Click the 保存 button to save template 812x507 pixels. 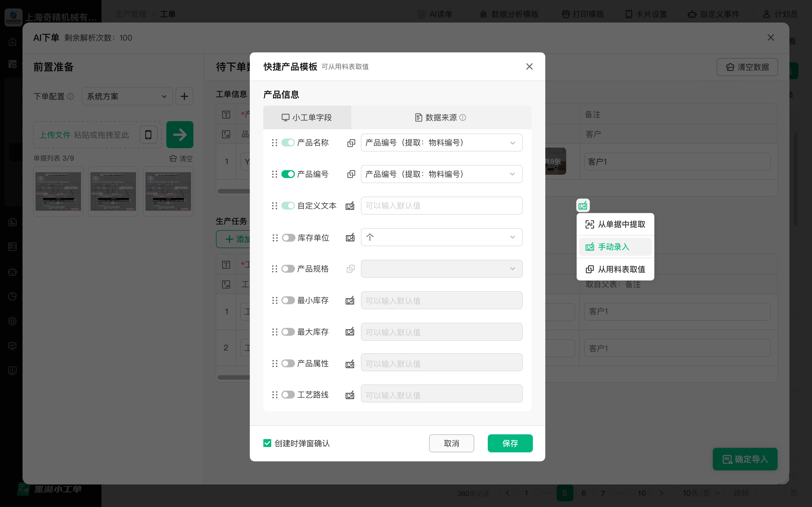point(510,443)
